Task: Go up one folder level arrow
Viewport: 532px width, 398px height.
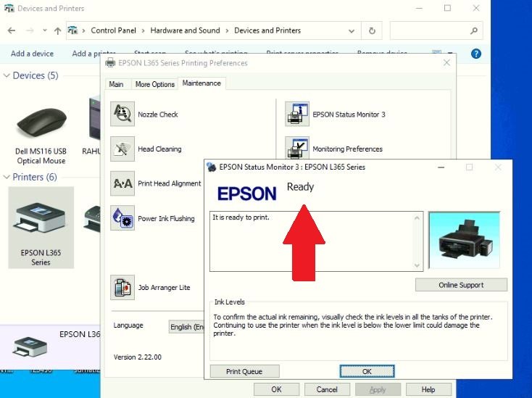Action: tap(57, 31)
